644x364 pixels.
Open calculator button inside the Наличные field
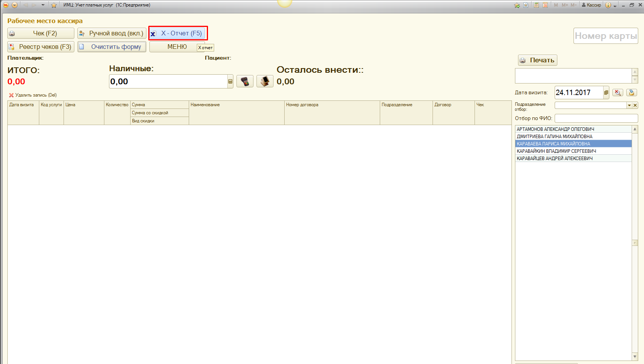click(x=230, y=82)
